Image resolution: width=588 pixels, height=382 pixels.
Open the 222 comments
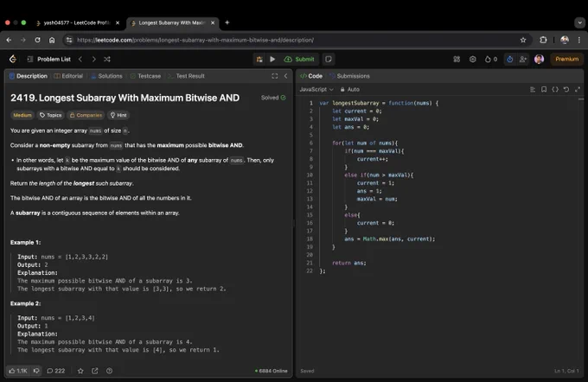[56, 371]
